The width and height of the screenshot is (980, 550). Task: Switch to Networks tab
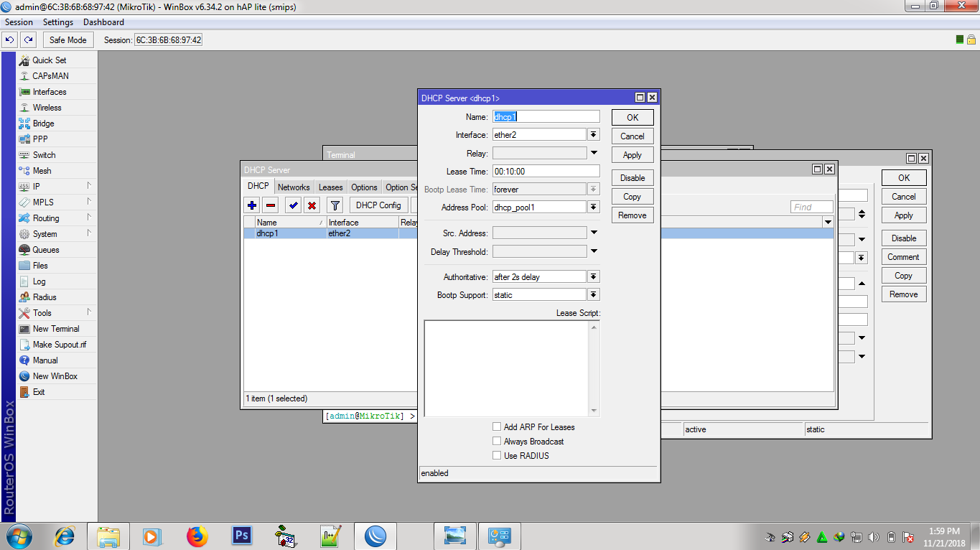coord(294,187)
